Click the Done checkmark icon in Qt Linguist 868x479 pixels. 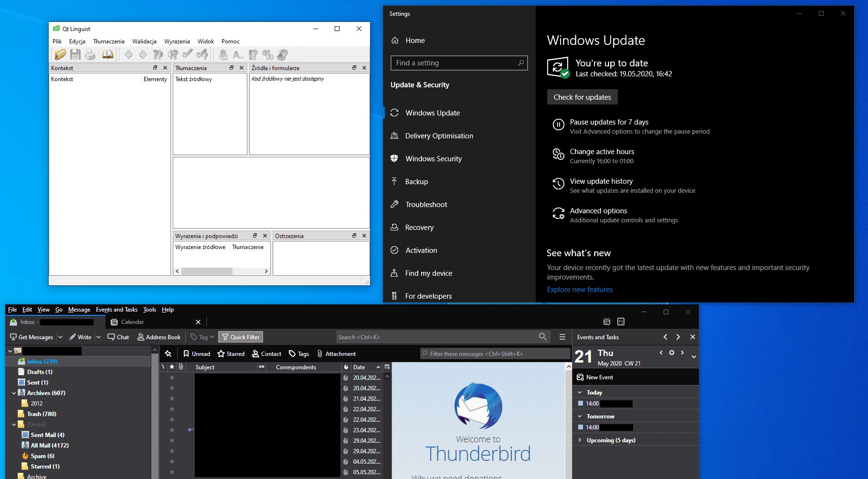(x=188, y=54)
